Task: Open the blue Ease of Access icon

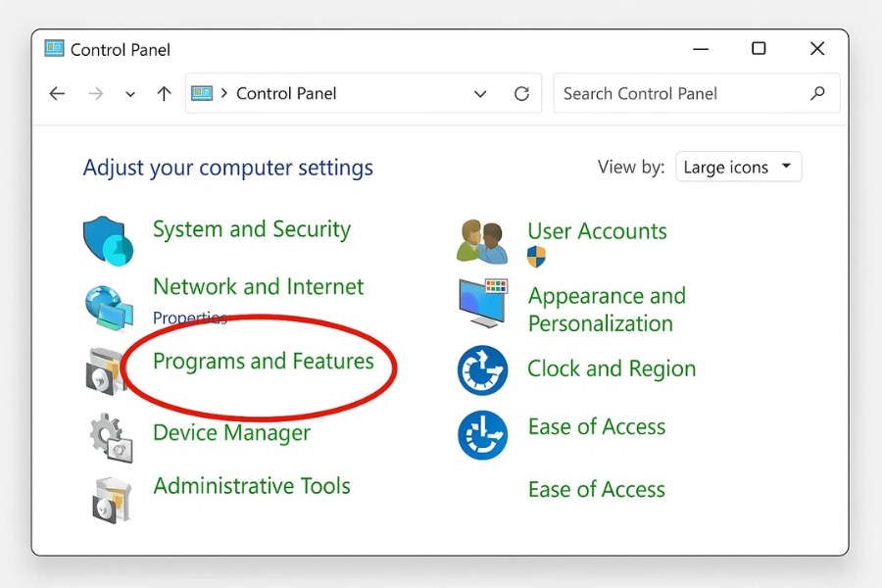Action: point(483,435)
